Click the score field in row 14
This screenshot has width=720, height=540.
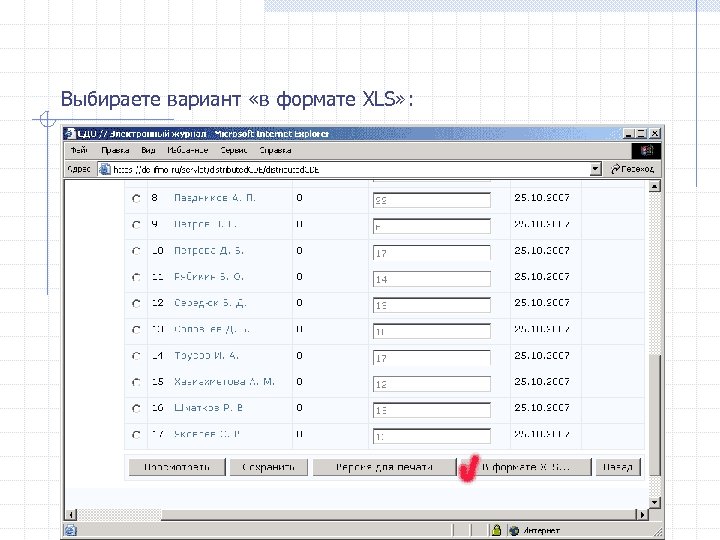click(432, 358)
